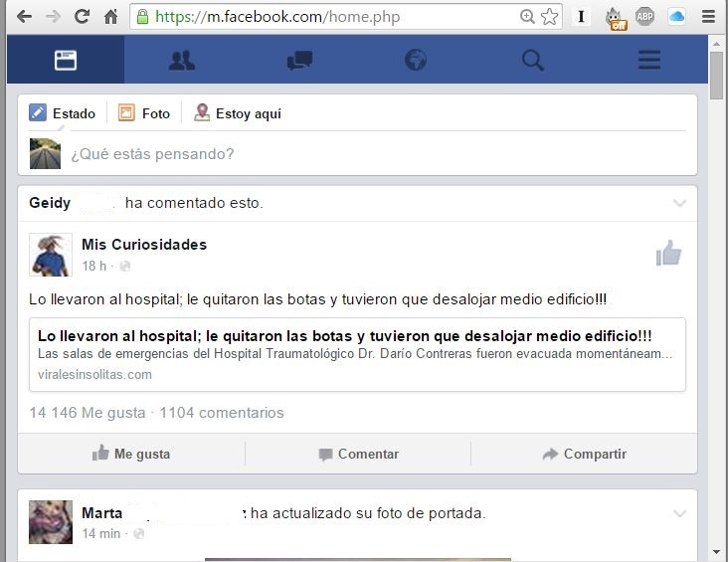Click the 'I' extension icon
The height and width of the screenshot is (562, 728).
581,17
